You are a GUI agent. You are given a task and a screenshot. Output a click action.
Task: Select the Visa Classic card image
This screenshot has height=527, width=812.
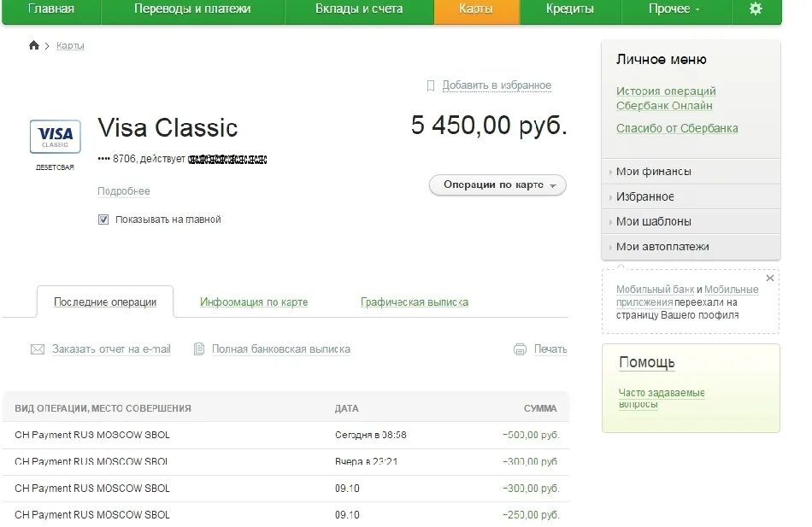pos(56,137)
